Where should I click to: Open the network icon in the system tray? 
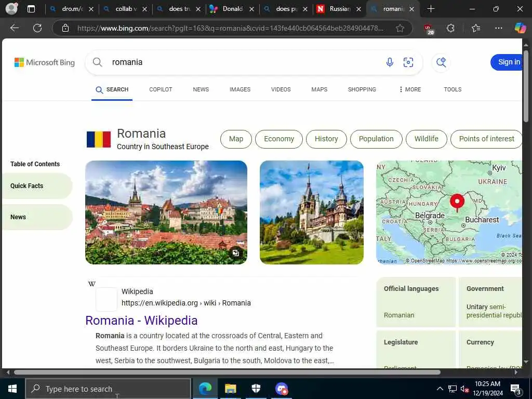pos(453,389)
